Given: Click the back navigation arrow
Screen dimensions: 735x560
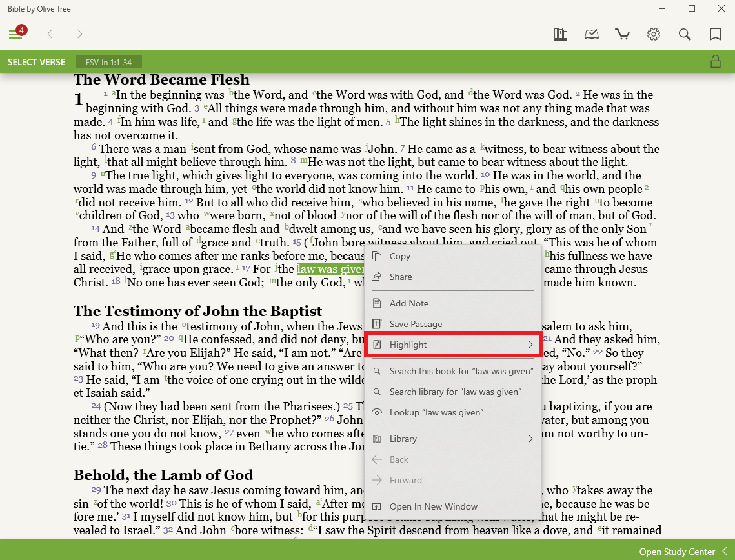Looking at the screenshot, I should pos(52,34).
